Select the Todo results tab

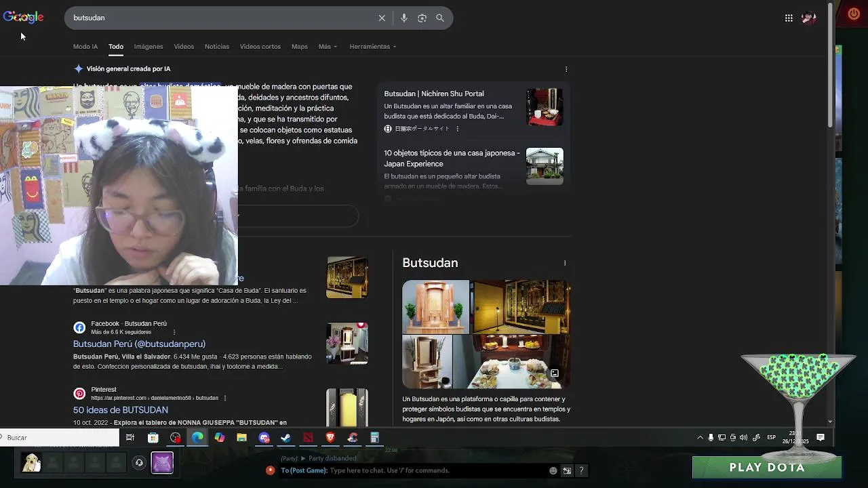[116, 47]
